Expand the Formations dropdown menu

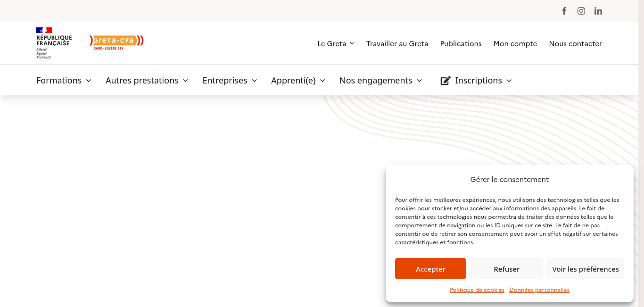pos(64,81)
